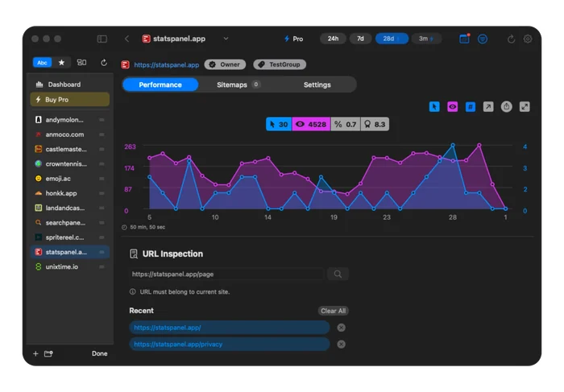Switch to the Sitemaps tab
Image resolution: width=564 pixels, height=392 pixels.
pyautogui.click(x=238, y=85)
